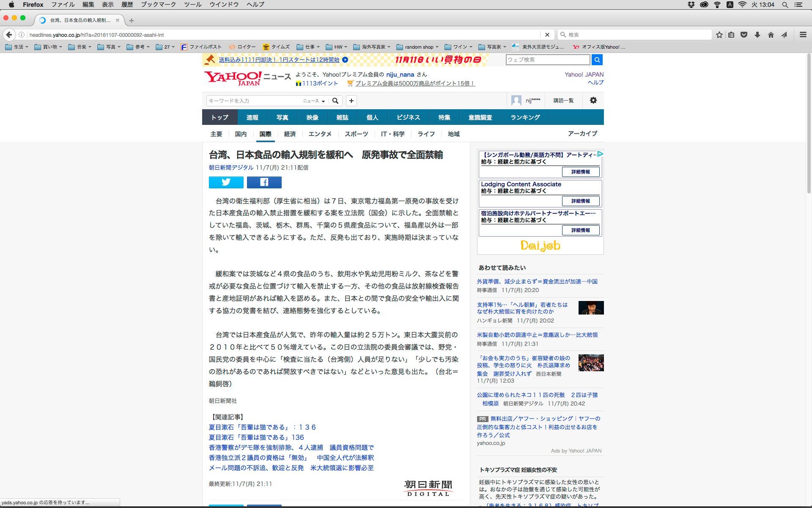Click the blue web search magnifier button
This screenshot has width=812, height=508.
[x=597, y=60]
